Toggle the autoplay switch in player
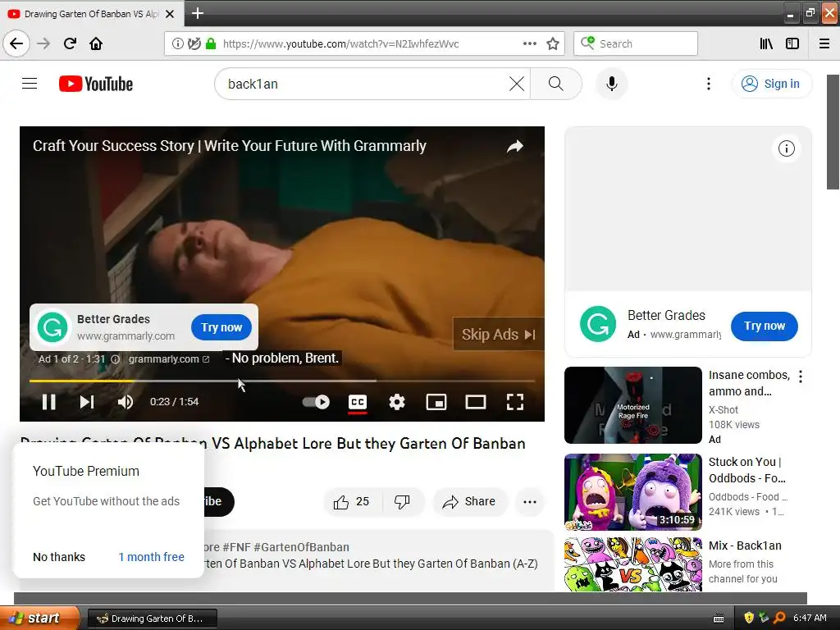The width and height of the screenshot is (840, 630). click(316, 402)
